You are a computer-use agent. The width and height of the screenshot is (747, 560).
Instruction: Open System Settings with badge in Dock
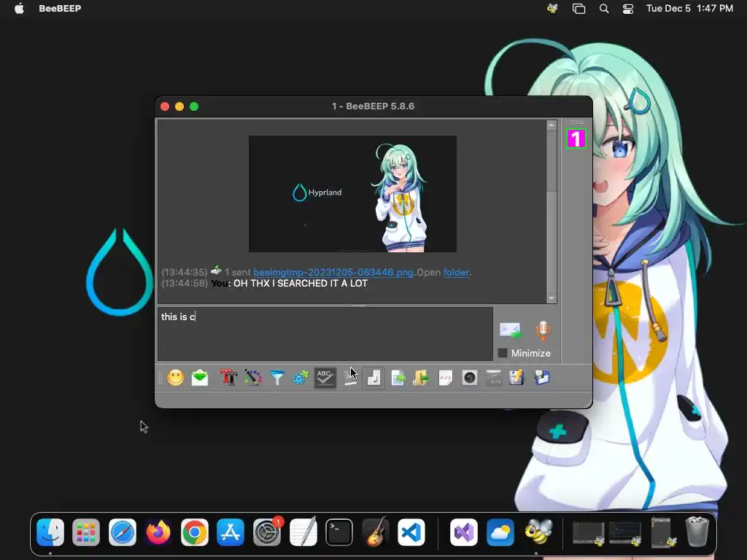click(267, 532)
